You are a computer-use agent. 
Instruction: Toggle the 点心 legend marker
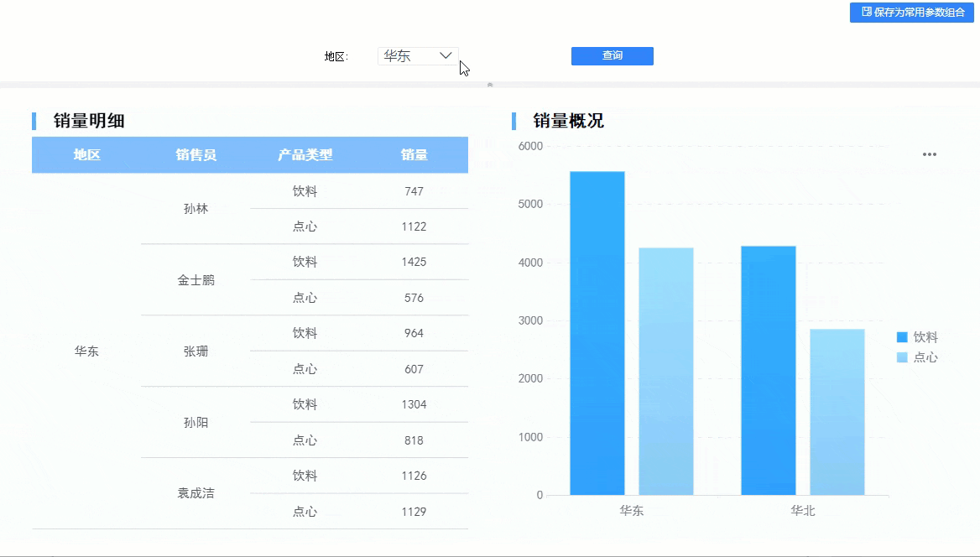click(x=902, y=357)
